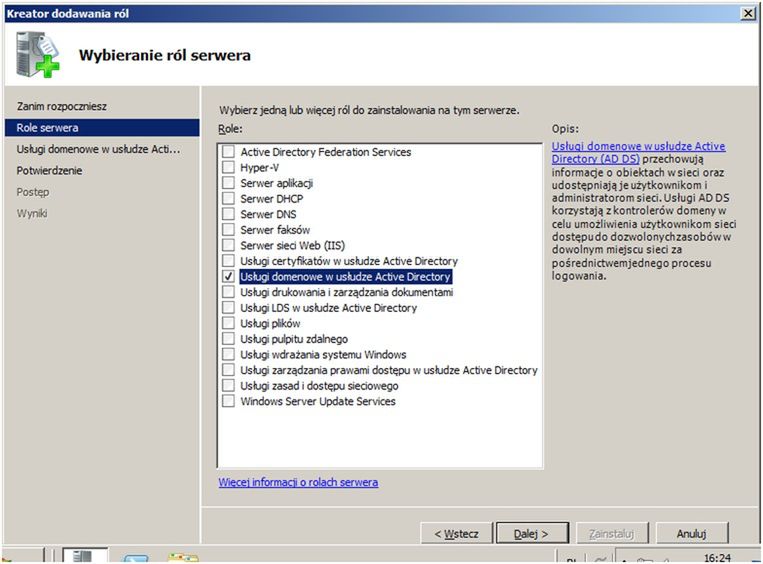This screenshot has height=564, width=763.
Task: Select the Serwer DHCP role checkbox
Action: point(228,199)
